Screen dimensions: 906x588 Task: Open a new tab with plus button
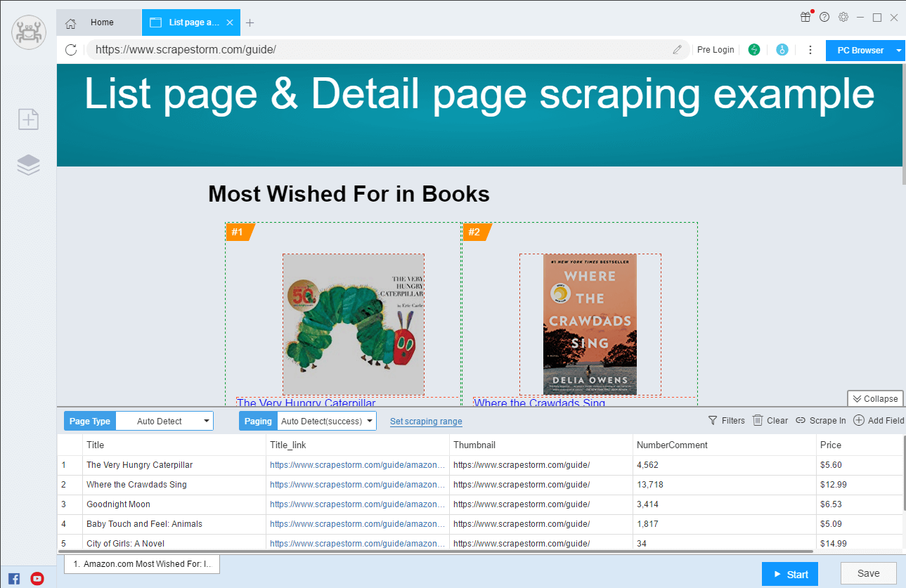click(x=250, y=22)
